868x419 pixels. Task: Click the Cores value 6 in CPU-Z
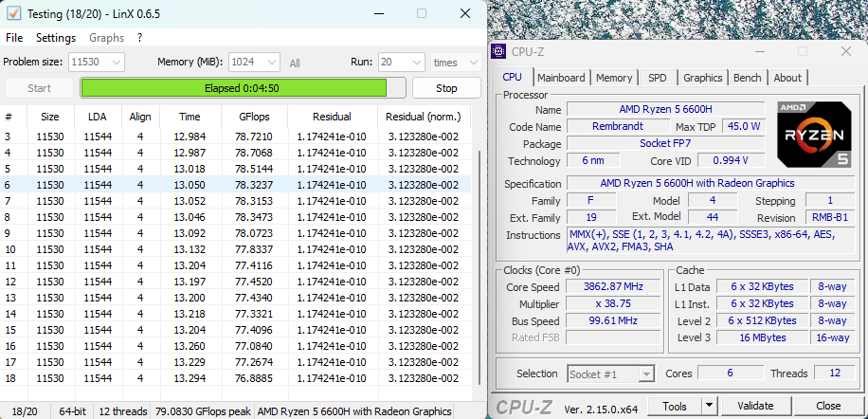click(730, 373)
